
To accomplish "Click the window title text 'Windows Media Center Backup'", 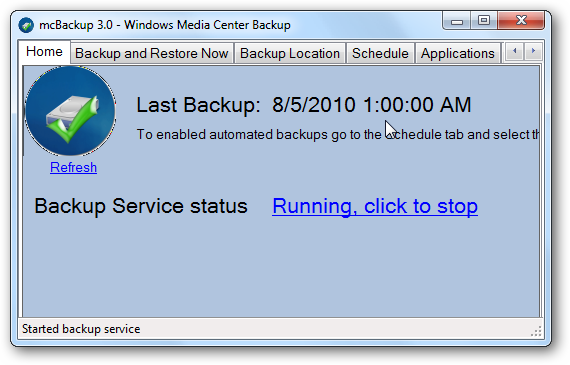I will pos(207,25).
